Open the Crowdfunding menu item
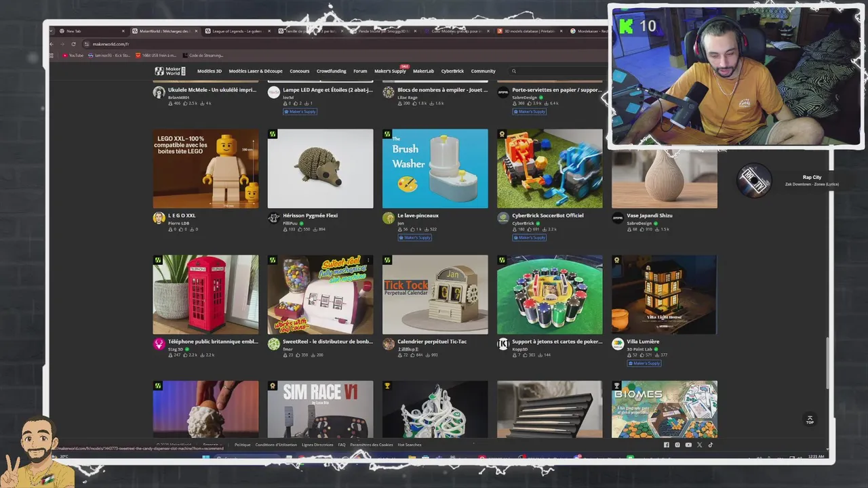The width and height of the screenshot is (868, 488). coord(331,71)
